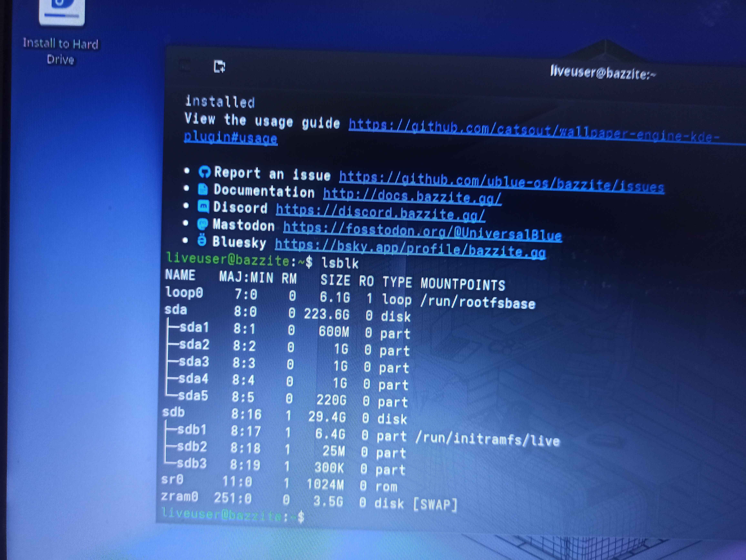
Task: Click the NAME column header
Action: [x=180, y=275]
